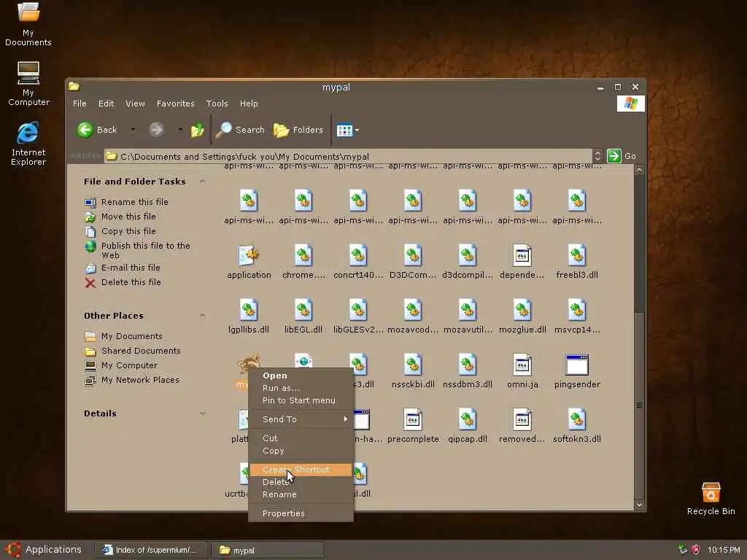Choose Run as... in context menu
The width and height of the screenshot is (747, 560).
[301, 388]
